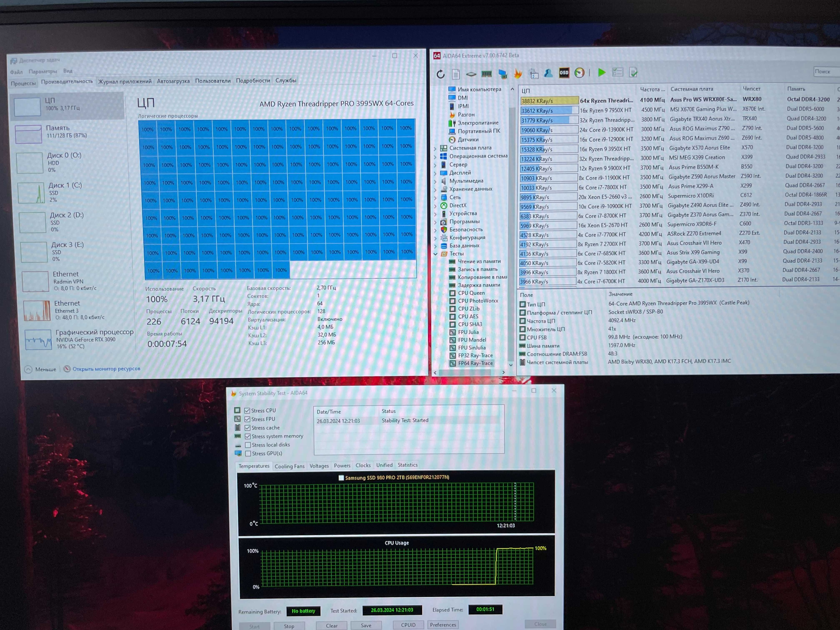The width and height of the screenshot is (840, 630).
Task: Toggle Stress FPU checkbox
Action: [247, 419]
